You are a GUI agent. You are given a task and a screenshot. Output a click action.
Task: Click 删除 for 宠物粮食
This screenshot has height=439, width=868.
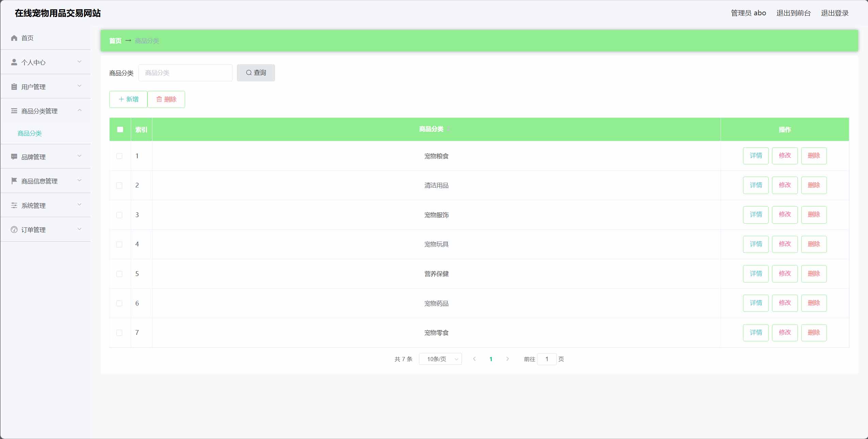(x=814, y=156)
